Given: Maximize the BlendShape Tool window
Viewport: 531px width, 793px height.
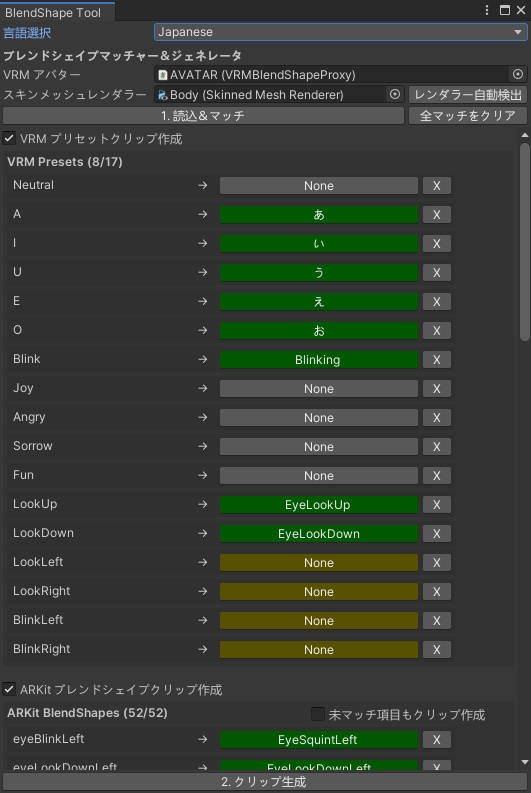Looking at the screenshot, I should 504,10.
